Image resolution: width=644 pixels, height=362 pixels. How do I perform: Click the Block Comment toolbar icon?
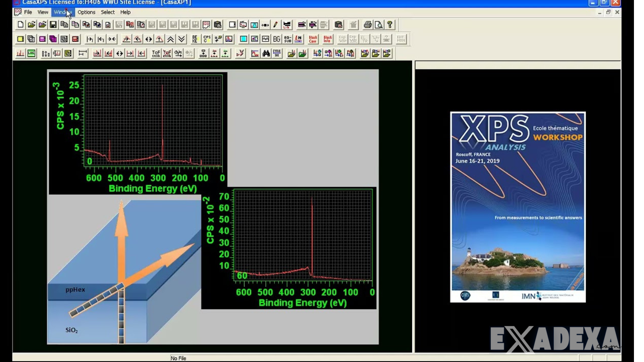[313, 39]
